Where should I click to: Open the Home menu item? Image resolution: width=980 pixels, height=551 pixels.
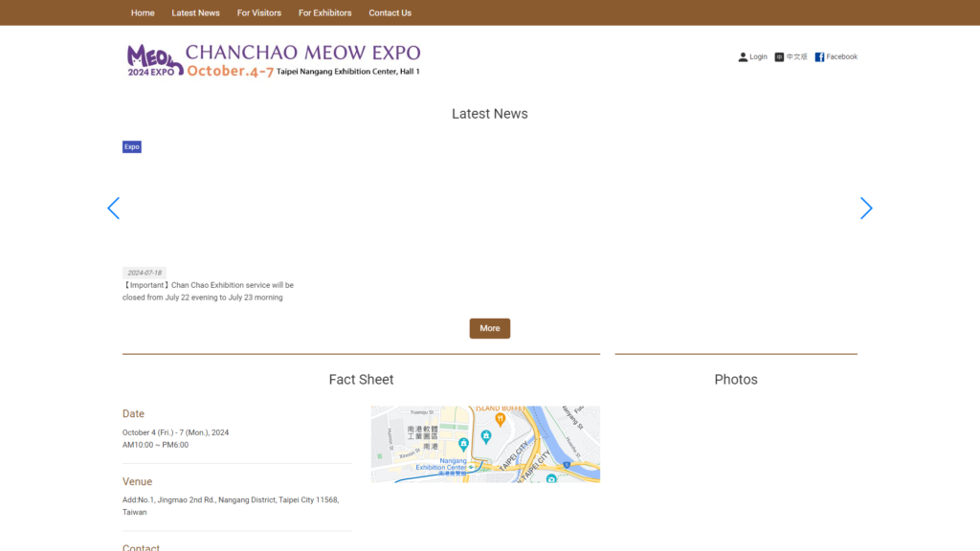click(x=143, y=12)
